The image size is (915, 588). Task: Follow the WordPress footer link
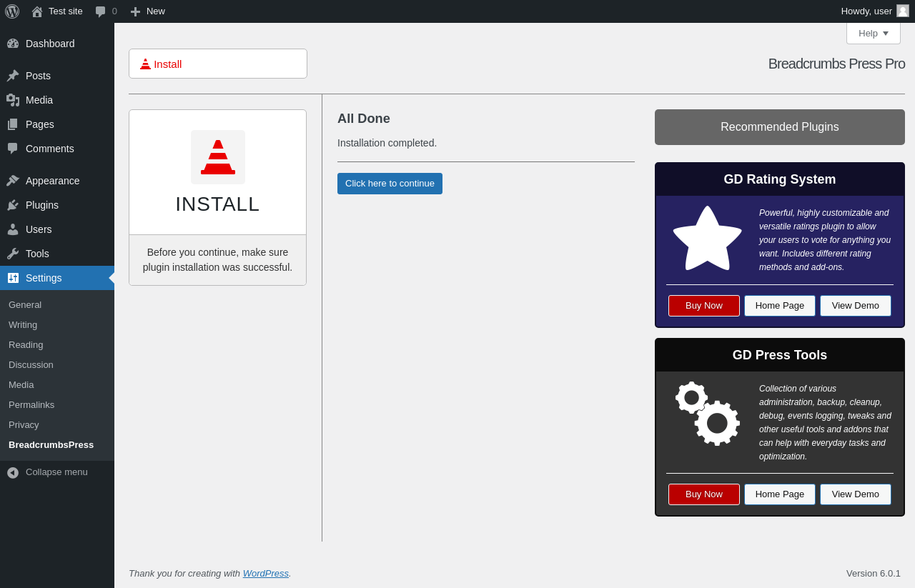(266, 574)
